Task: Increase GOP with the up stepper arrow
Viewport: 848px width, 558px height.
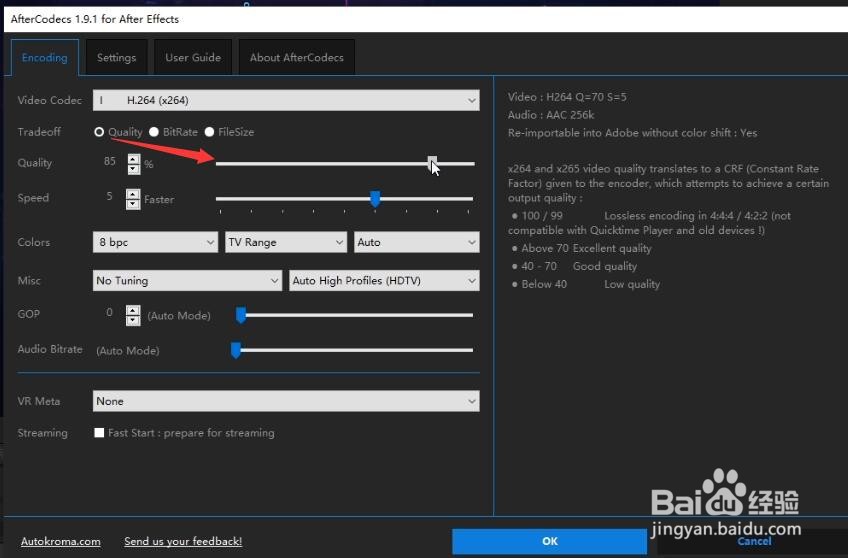Action: click(133, 310)
